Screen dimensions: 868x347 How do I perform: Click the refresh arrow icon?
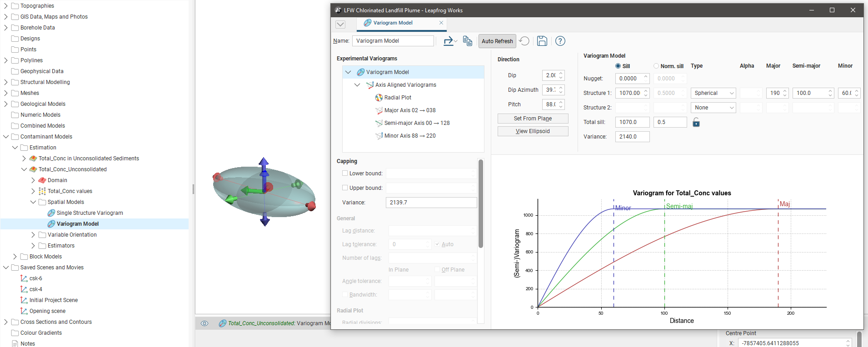click(524, 41)
